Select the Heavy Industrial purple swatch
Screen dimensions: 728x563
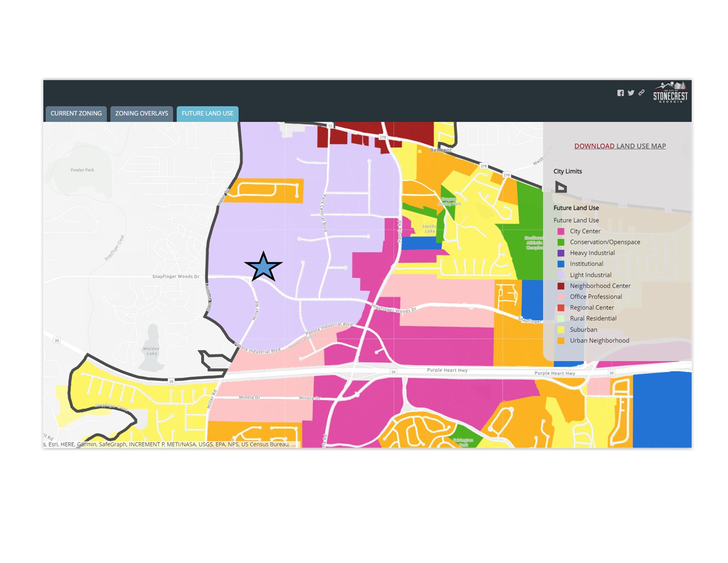tap(561, 253)
